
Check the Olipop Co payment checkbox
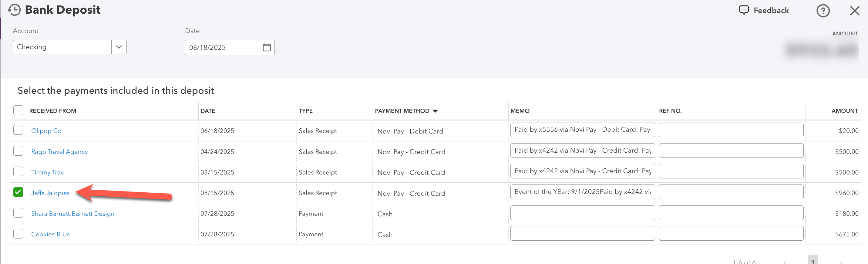tap(18, 130)
